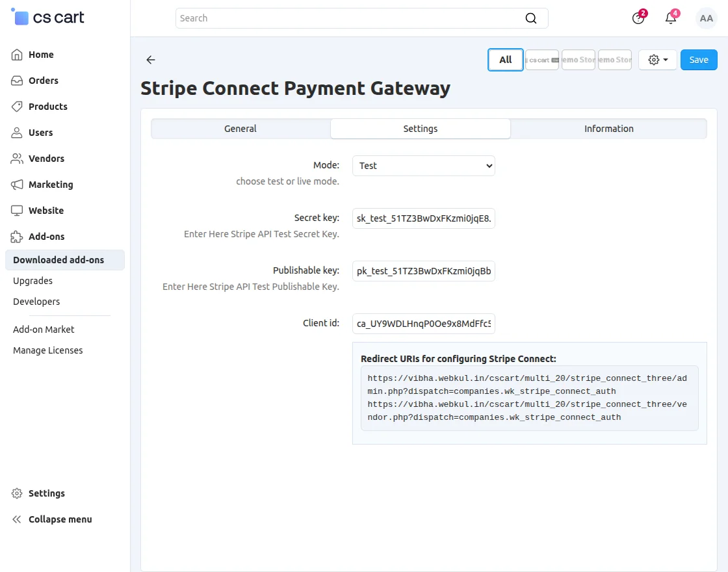Open Add-ons in the sidebar

click(46, 237)
